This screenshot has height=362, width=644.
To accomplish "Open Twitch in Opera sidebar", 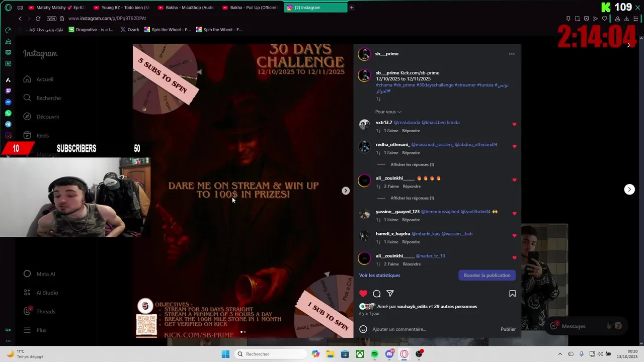I will [8, 91].
